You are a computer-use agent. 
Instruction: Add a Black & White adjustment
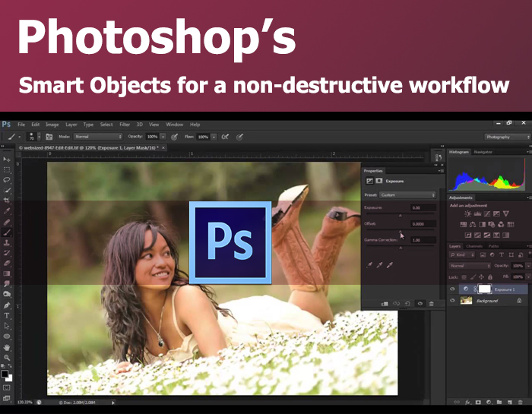click(x=482, y=224)
